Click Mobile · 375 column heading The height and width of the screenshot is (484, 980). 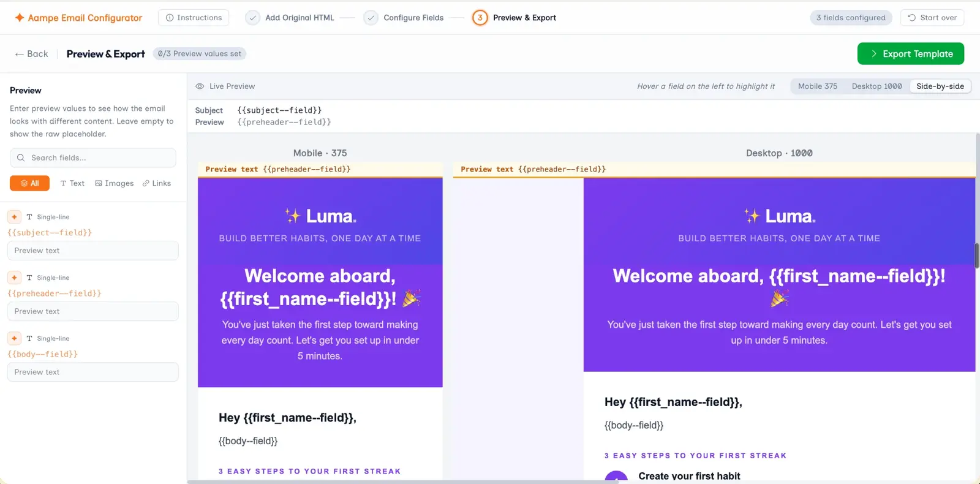(x=320, y=153)
